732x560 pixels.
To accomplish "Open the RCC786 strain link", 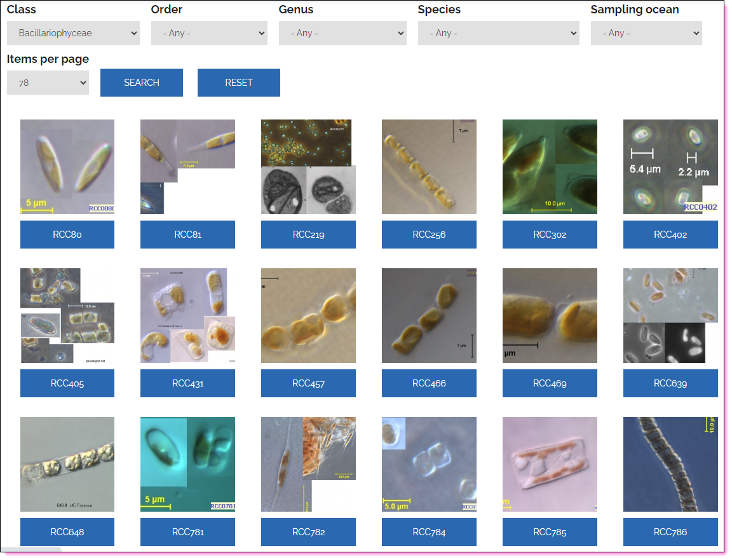I will point(670,532).
